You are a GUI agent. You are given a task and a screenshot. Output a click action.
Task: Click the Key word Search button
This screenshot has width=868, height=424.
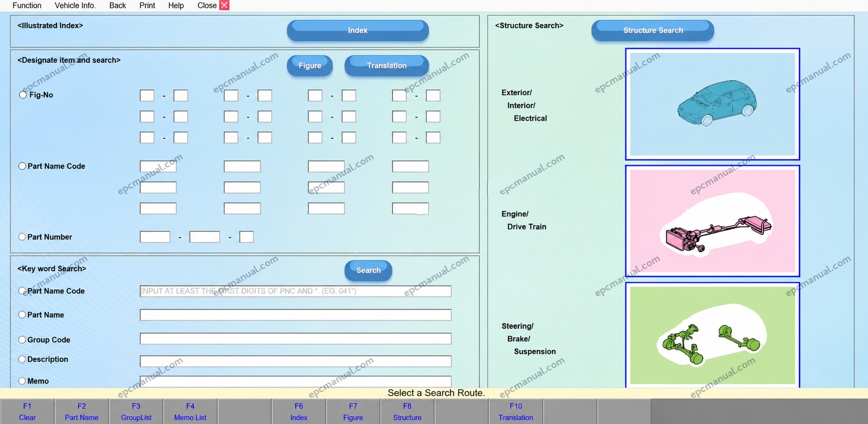point(368,270)
